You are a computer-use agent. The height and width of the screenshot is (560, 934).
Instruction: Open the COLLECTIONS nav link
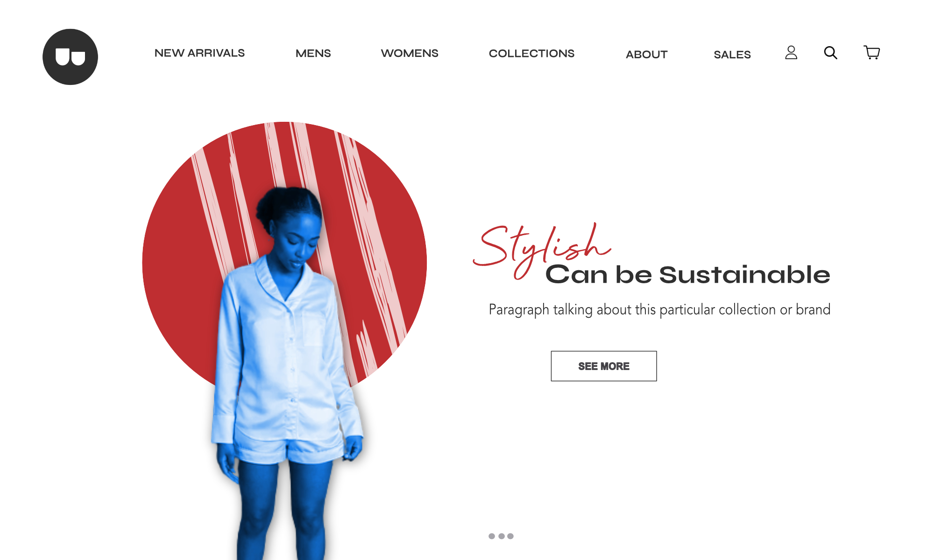coord(531,54)
